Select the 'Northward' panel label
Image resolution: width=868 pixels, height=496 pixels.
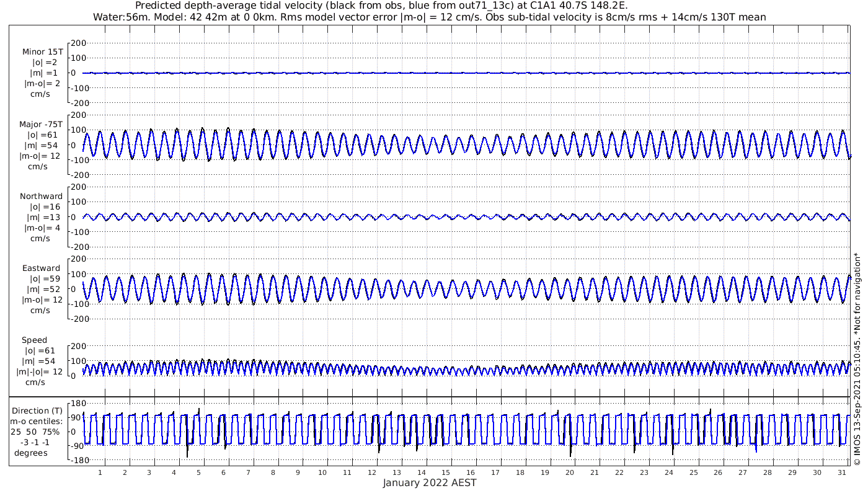pyautogui.click(x=41, y=197)
